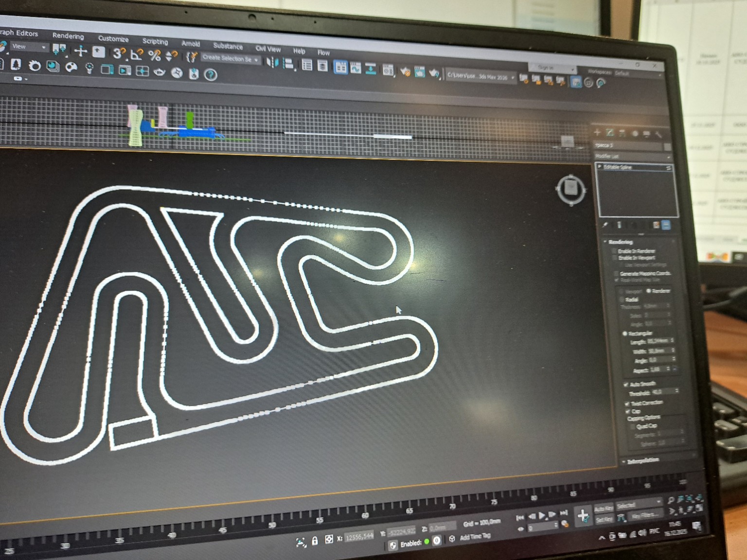The width and height of the screenshot is (747, 560).
Task: Expand the Interpolation rollout
Action: click(x=642, y=461)
